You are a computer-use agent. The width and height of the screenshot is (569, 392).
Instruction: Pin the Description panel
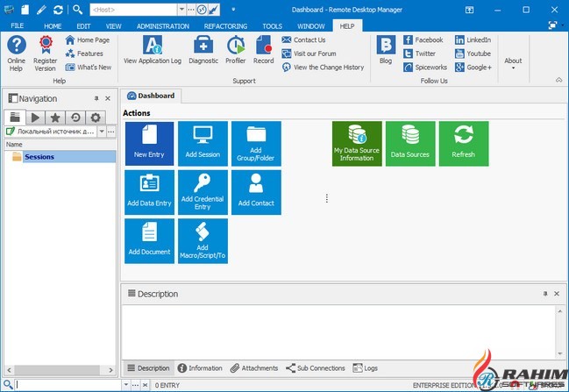pyautogui.click(x=545, y=294)
